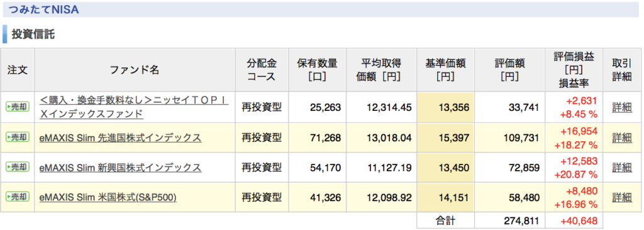Open eMAXIS Slim 先進国株式インデックス link
The height and width of the screenshot is (230, 644).
[120, 138]
